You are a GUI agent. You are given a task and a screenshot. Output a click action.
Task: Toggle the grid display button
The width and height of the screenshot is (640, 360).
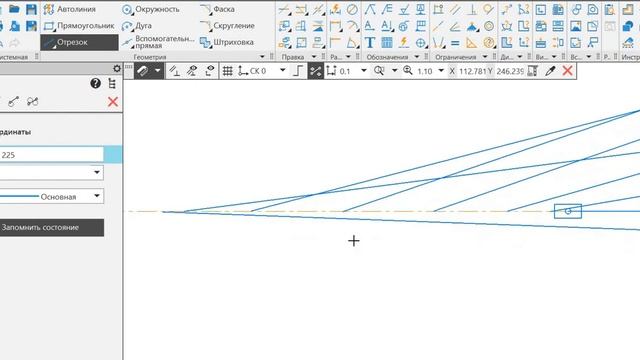(x=227, y=71)
